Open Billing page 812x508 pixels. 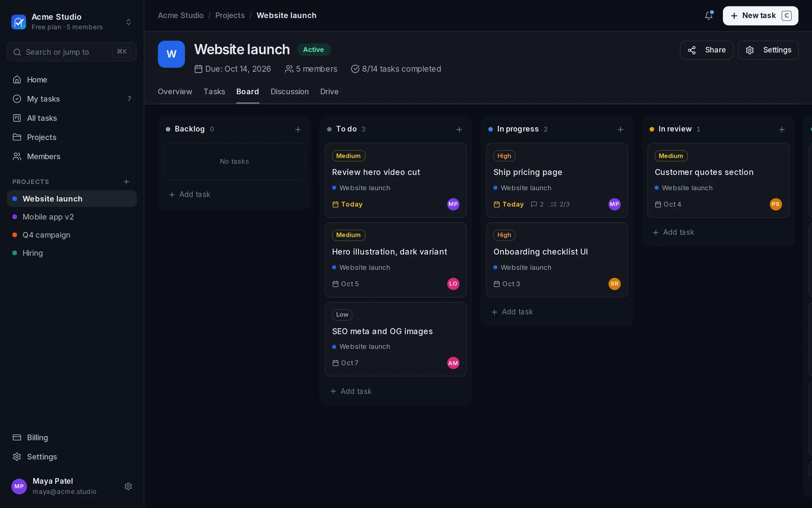tap(72, 437)
